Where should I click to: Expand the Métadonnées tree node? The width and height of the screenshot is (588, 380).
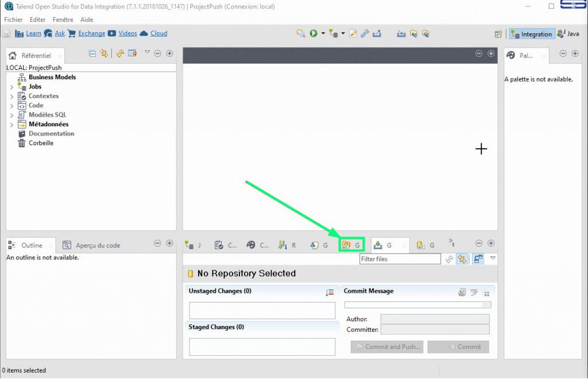click(x=11, y=125)
